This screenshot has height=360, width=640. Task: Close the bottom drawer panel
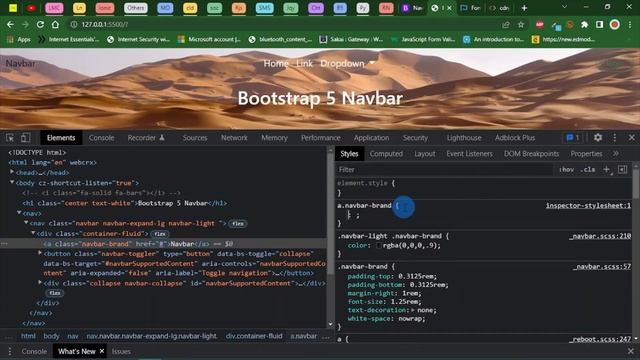[x=631, y=351]
